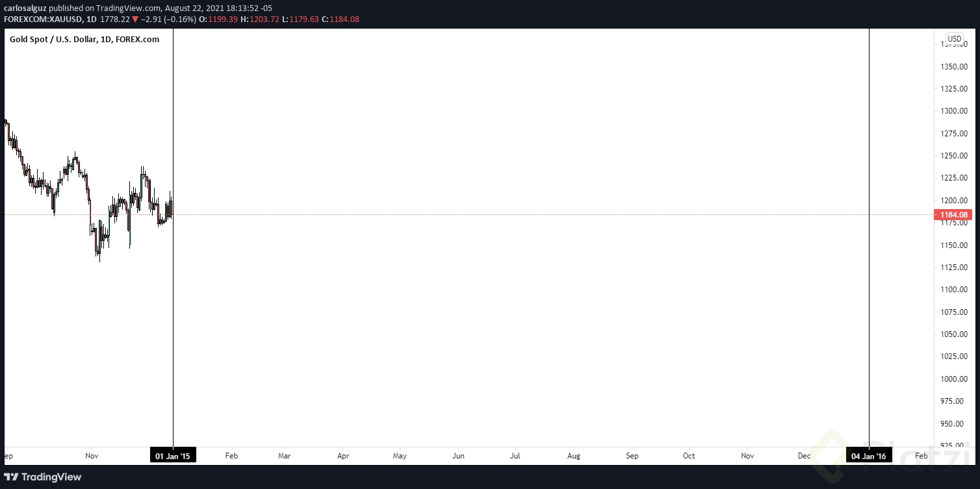Click the Dec label on the time axis
This screenshot has width=980, height=489.
805,456
